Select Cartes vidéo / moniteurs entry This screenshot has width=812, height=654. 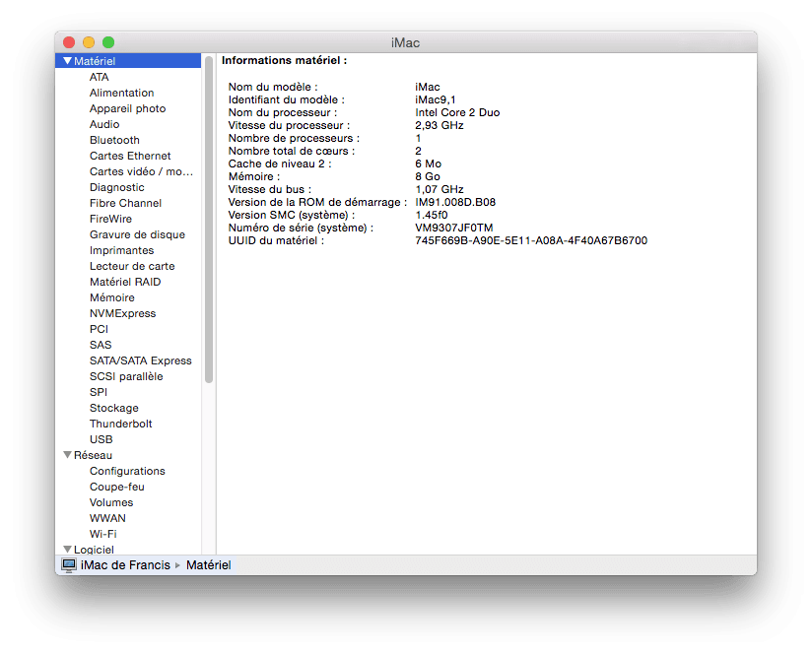tap(141, 171)
